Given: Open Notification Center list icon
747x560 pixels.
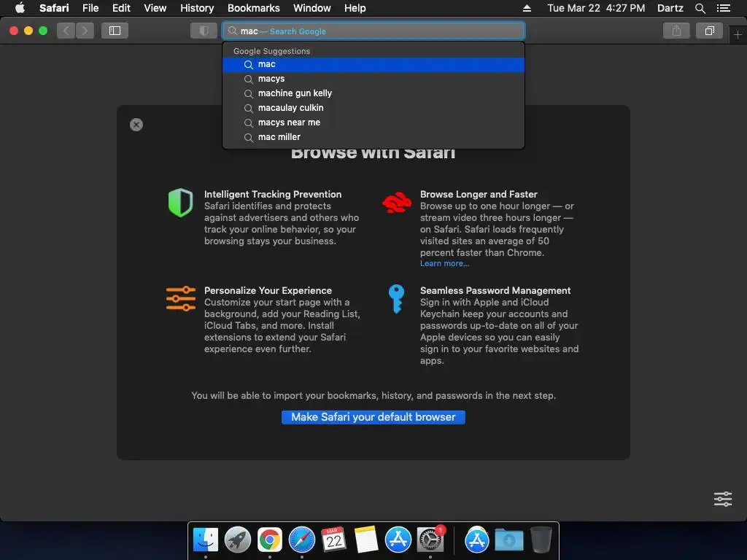Looking at the screenshot, I should coord(723,8).
